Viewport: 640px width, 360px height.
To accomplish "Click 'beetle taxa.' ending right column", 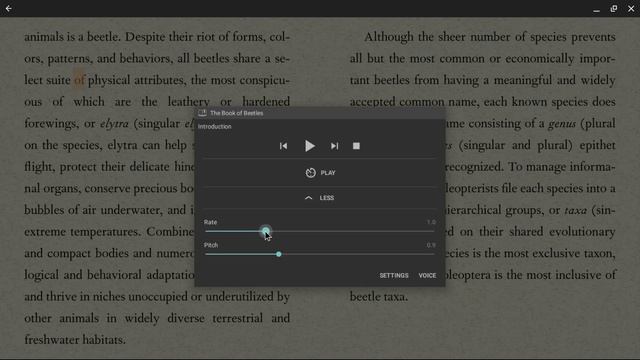I will click(379, 297).
